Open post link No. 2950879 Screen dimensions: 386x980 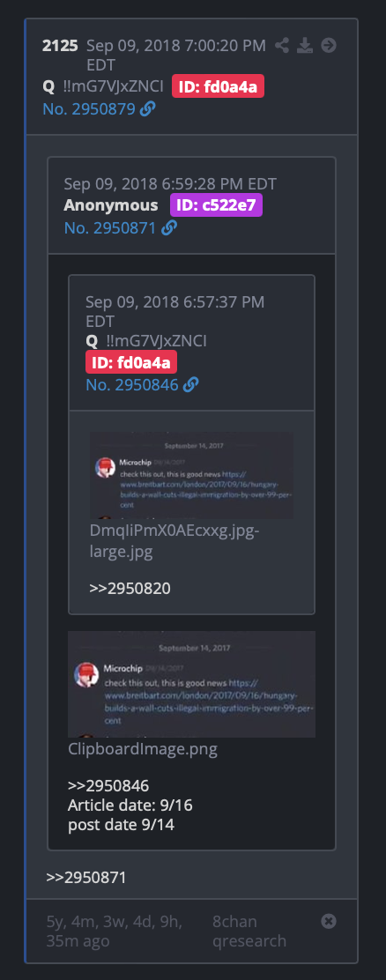click(89, 109)
